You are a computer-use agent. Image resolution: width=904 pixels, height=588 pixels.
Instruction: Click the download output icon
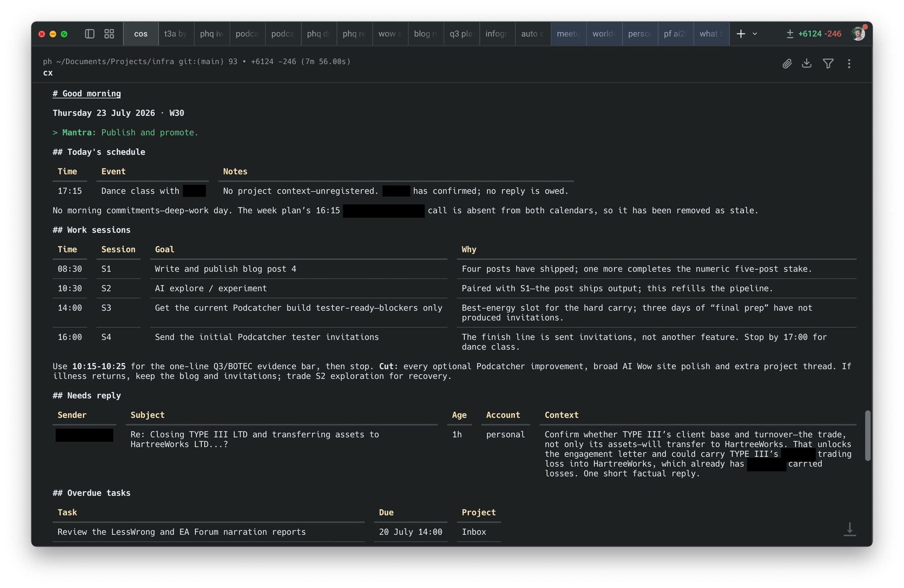coord(806,64)
